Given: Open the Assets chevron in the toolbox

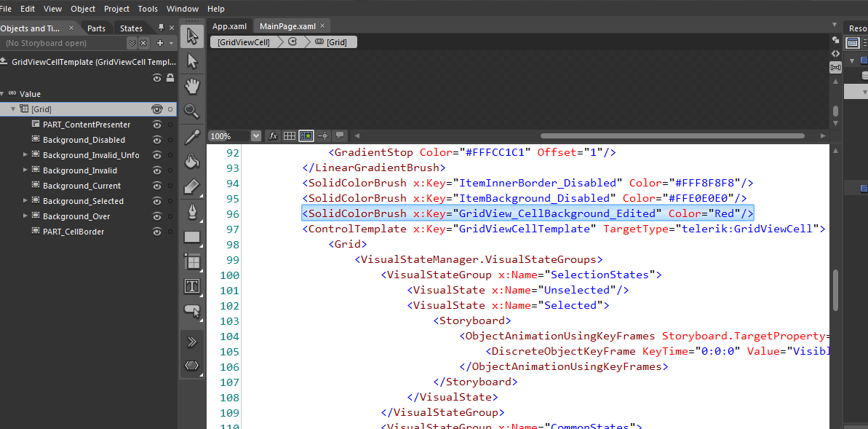Looking at the screenshot, I should (192, 342).
